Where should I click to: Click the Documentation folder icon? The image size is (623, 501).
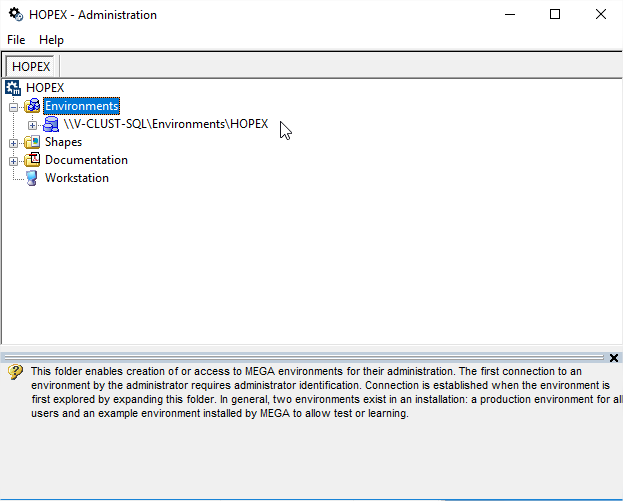click(x=32, y=160)
